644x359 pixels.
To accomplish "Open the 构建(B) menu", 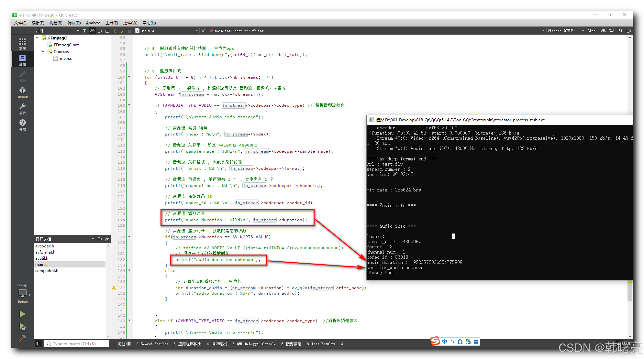I will tap(56, 23).
